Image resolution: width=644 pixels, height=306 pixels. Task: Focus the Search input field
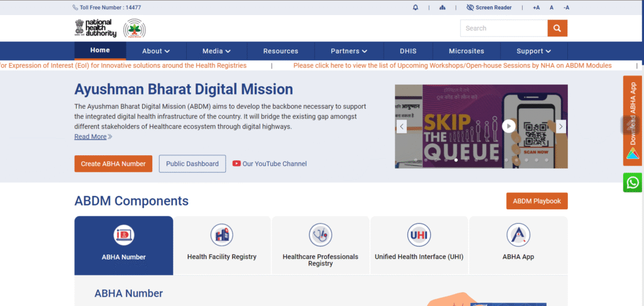pyautogui.click(x=504, y=28)
